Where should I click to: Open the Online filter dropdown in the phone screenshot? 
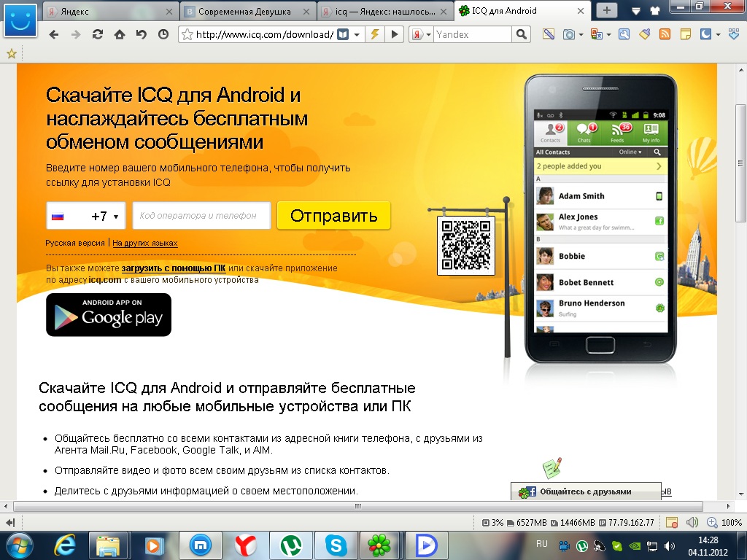(630, 152)
